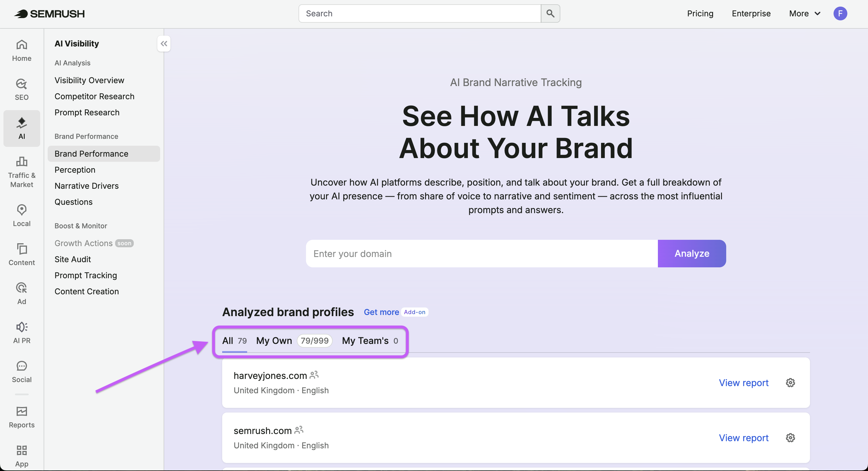The width and height of the screenshot is (868, 471).
Task: Click the semrush.com profile name
Action: click(x=262, y=430)
